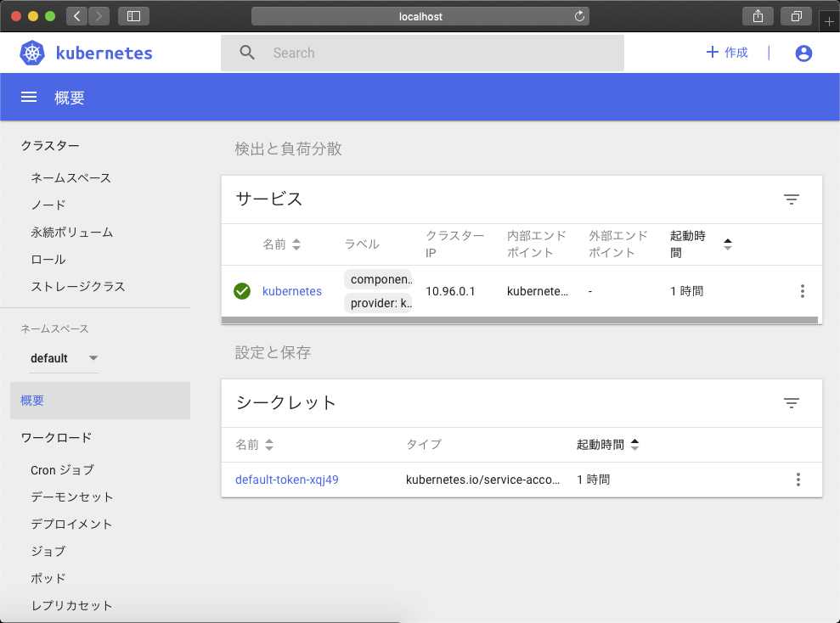Select ロール in sidebar
This screenshot has height=623, width=840.
[48, 260]
